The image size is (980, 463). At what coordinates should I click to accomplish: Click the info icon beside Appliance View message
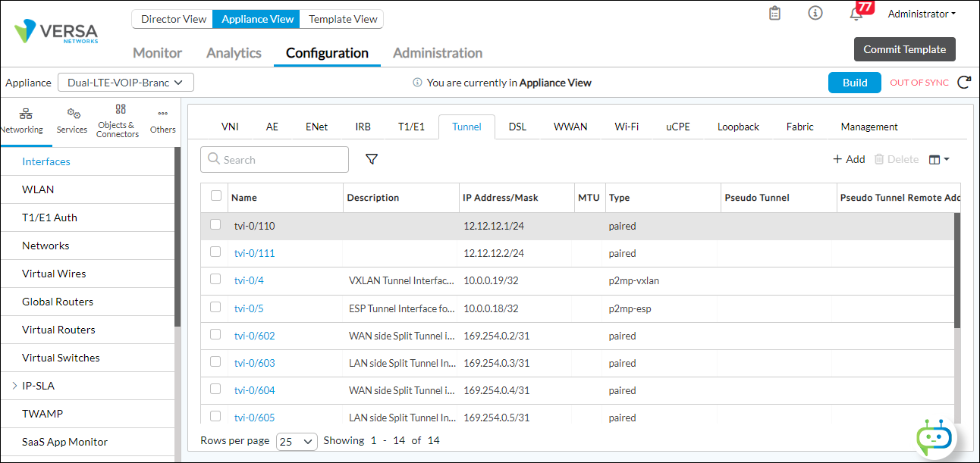click(x=417, y=83)
